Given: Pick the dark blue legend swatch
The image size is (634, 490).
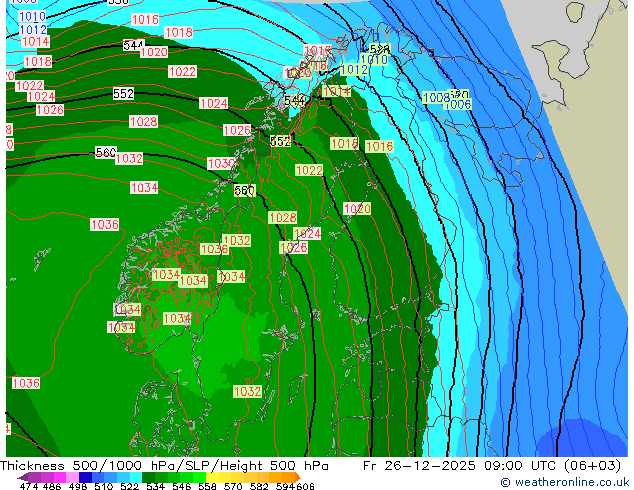Looking at the screenshot, I should (85, 477).
